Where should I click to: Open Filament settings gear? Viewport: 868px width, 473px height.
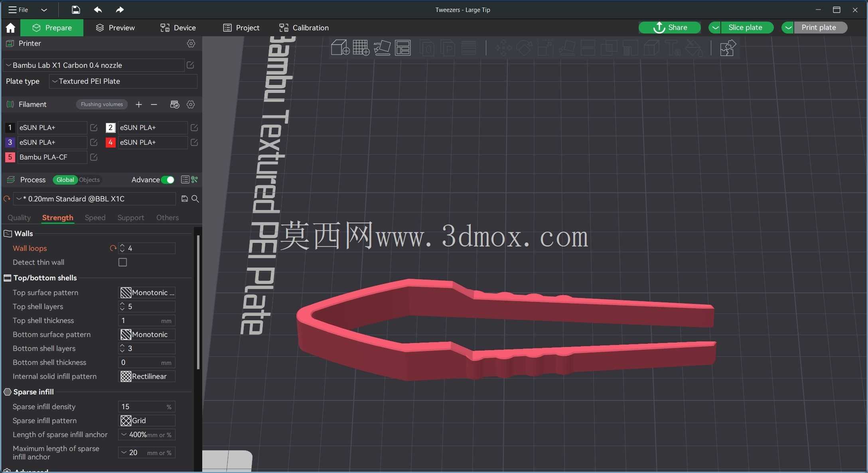pos(191,104)
